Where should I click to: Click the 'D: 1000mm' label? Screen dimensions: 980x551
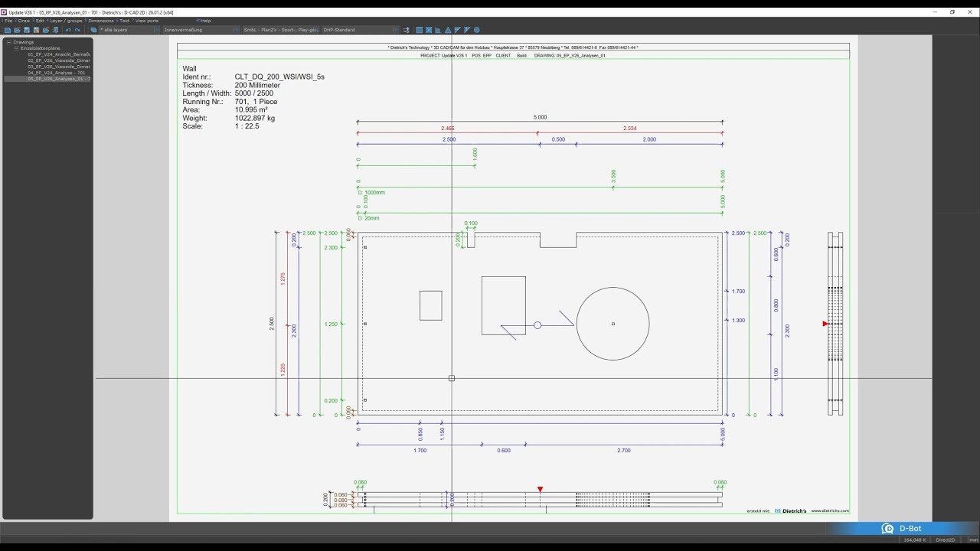[371, 192]
